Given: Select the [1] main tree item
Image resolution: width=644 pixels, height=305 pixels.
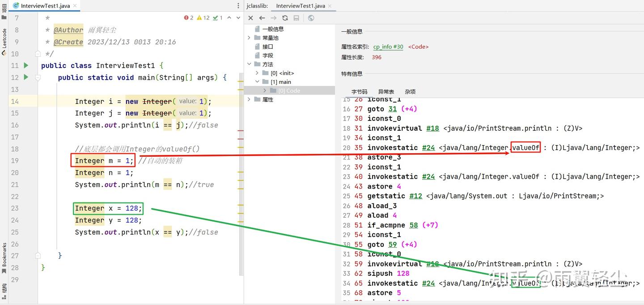Looking at the screenshot, I should pos(281,82).
